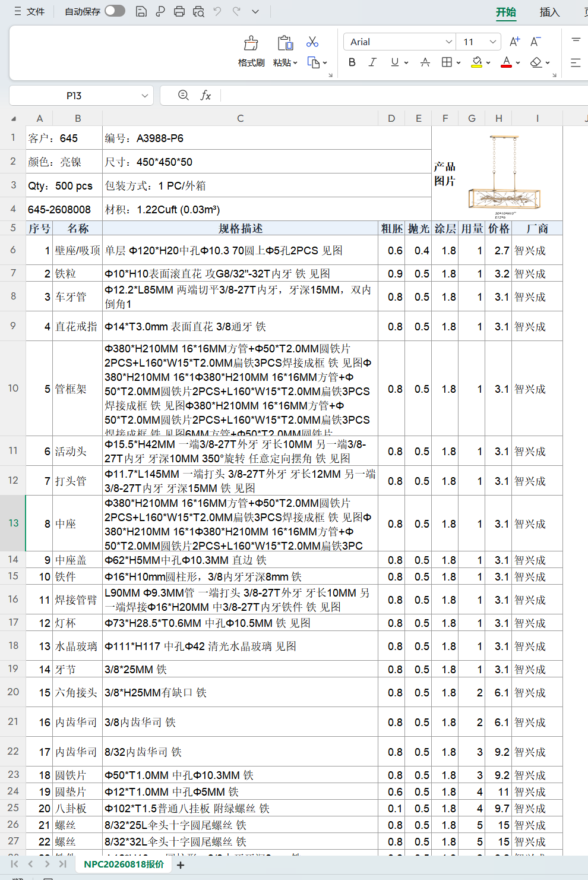Increase font size with A+ icon
Viewport: 588px width, 880px height.
(x=515, y=42)
